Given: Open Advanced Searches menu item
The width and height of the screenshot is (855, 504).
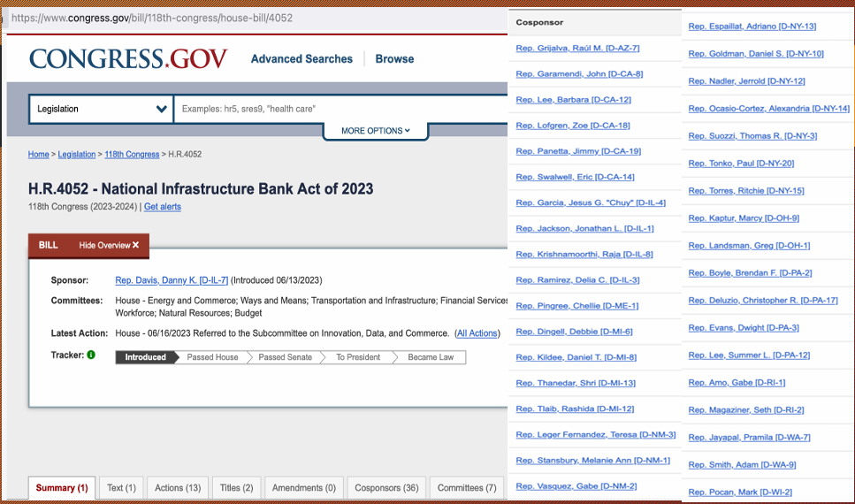Looking at the screenshot, I should [302, 59].
